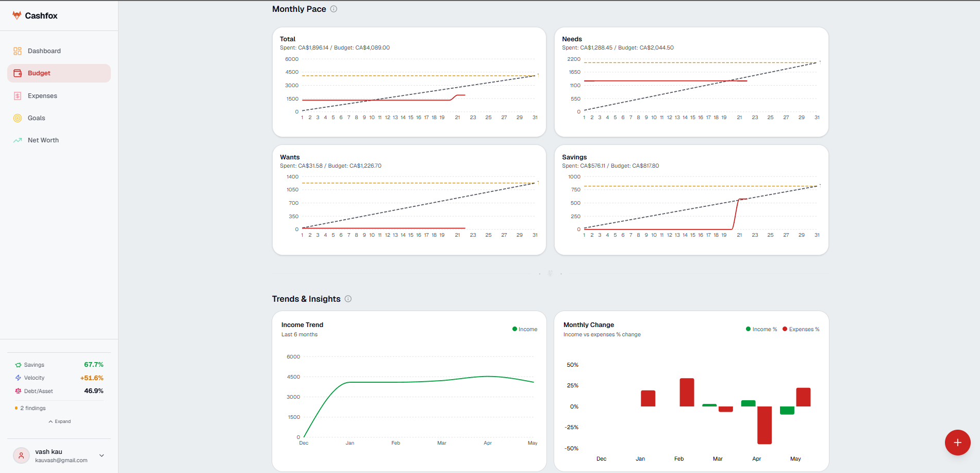Viewport: 980px width, 473px height.
Task: Click the Last 6 months subtitle
Action: pos(300,335)
